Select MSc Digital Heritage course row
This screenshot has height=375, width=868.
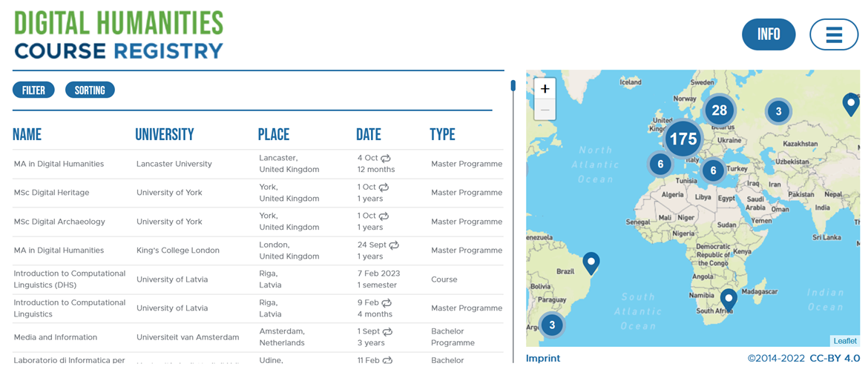[x=51, y=193]
